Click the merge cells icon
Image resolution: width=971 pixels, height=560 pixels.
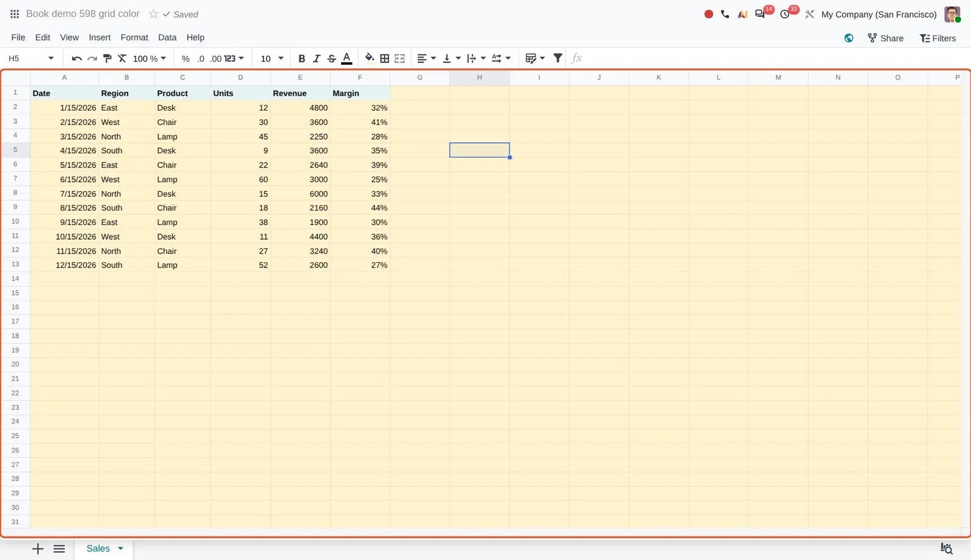[x=399, y=58]
